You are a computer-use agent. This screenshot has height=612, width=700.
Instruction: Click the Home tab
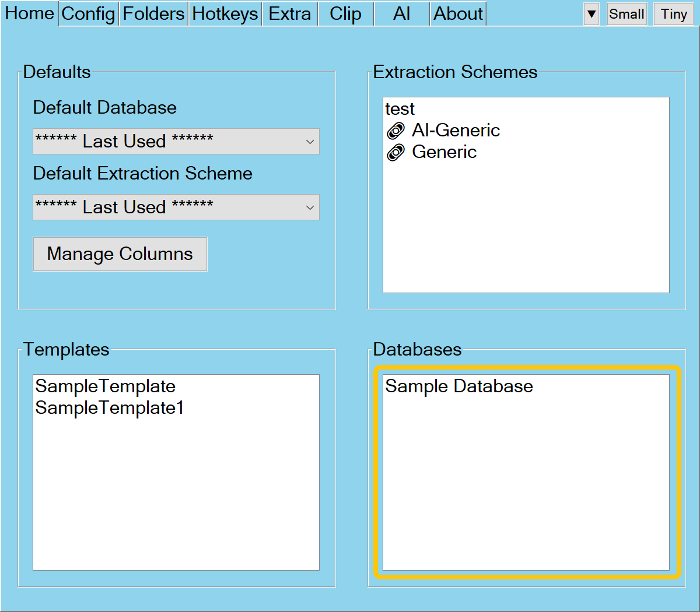[x=29, y=13]
